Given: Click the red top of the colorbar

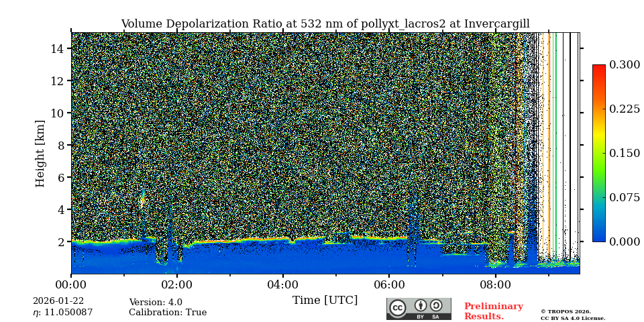Looking at the screenshot, I should [598, 69].
